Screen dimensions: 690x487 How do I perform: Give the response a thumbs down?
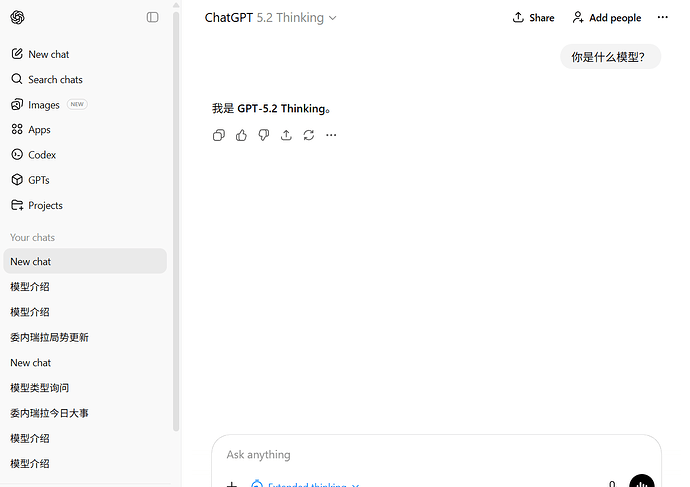click(264, 135)
